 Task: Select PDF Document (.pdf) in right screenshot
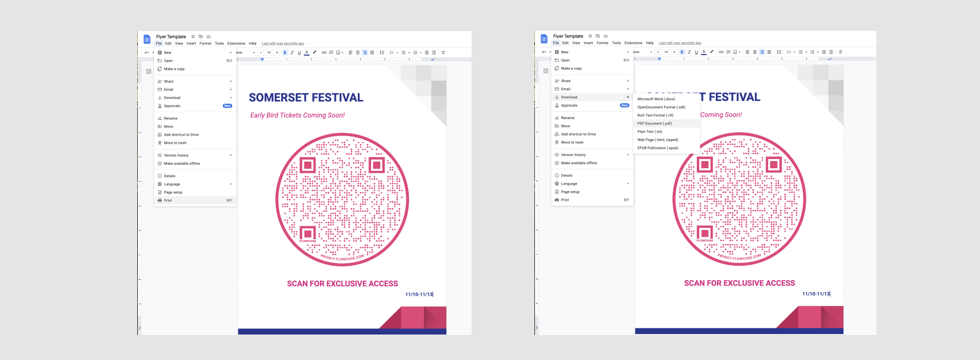[x=667, y=123]
